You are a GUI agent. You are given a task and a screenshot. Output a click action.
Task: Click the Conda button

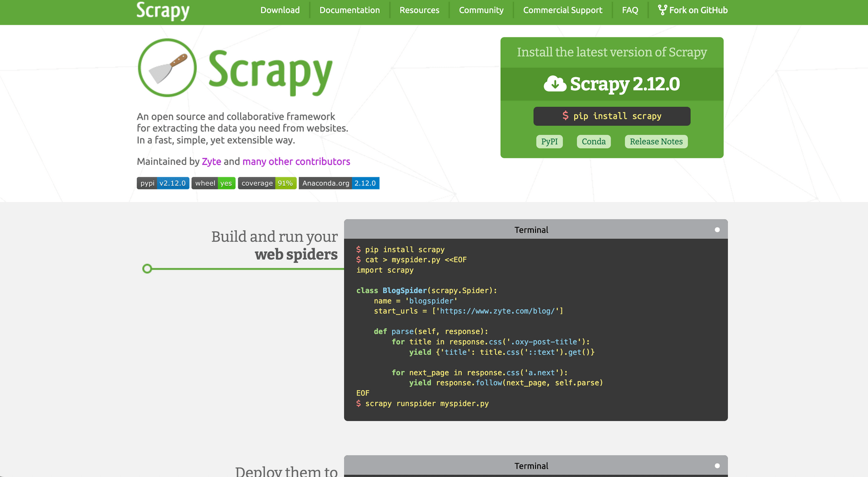[594, 141]
